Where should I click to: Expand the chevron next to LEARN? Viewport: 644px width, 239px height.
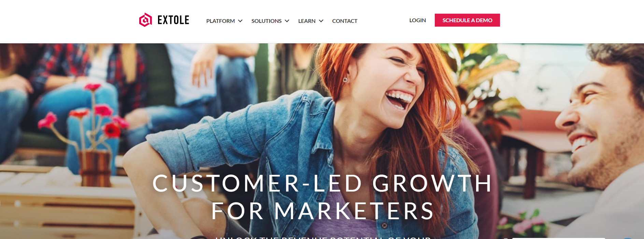tap(321, 21)
